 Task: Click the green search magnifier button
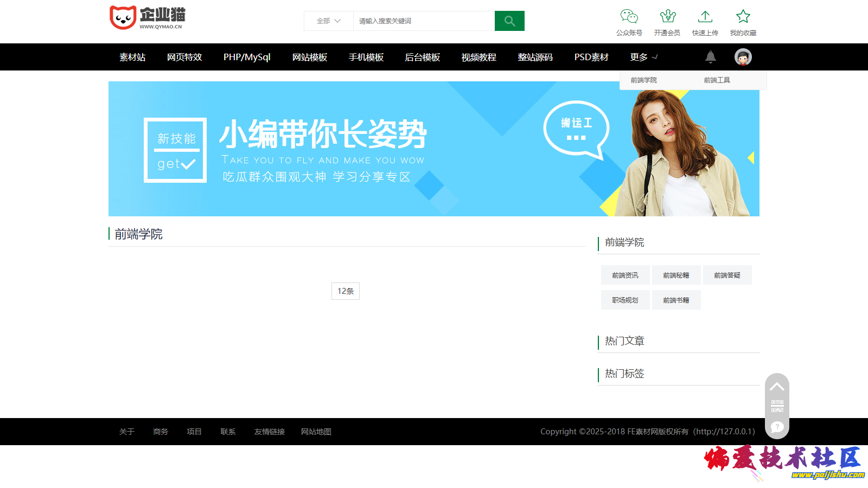point(509,21)
